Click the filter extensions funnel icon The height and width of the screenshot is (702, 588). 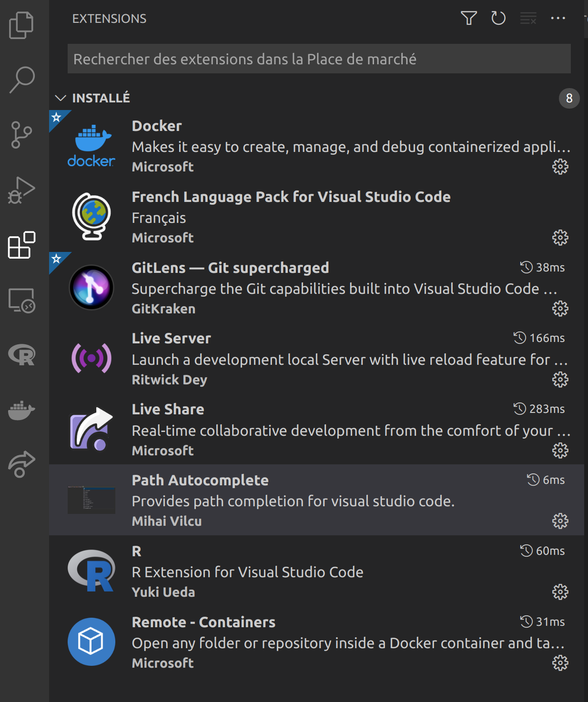pos(469,18)
